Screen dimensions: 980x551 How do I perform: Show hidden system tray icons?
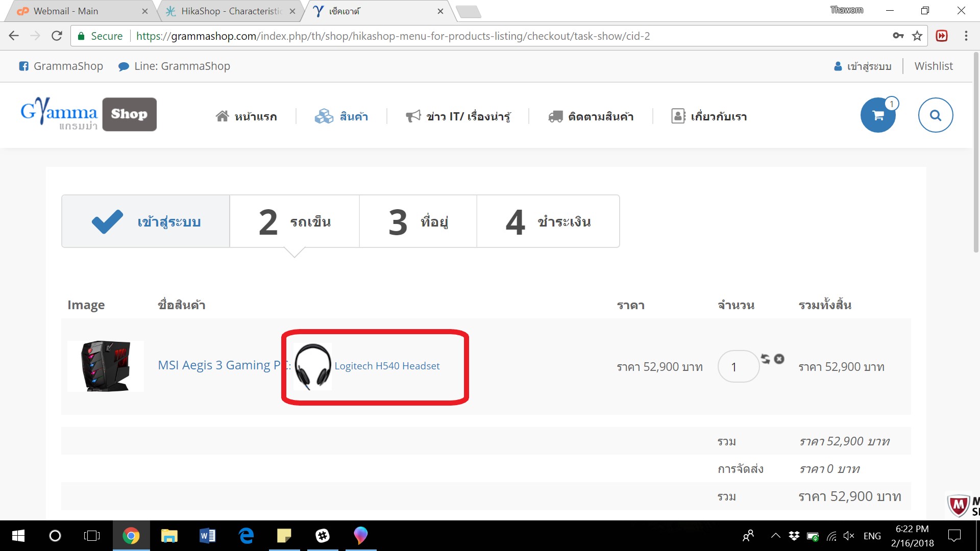(775, 536)
